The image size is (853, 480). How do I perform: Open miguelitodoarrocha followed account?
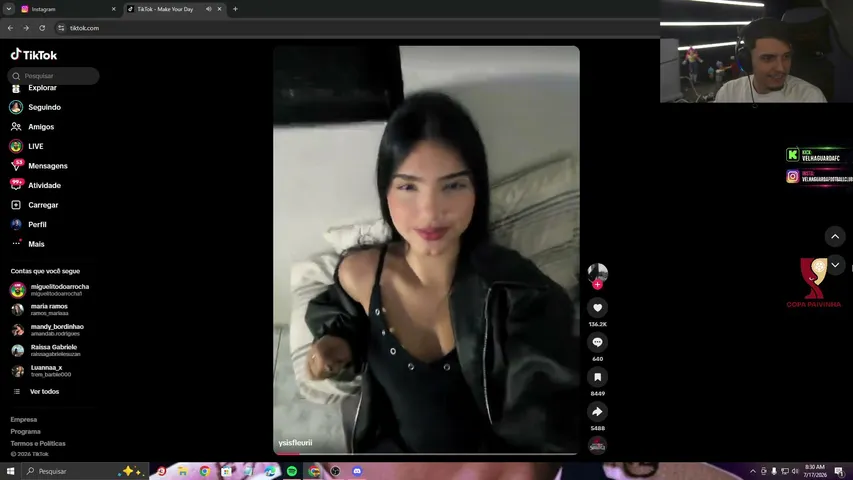(50, 290)
